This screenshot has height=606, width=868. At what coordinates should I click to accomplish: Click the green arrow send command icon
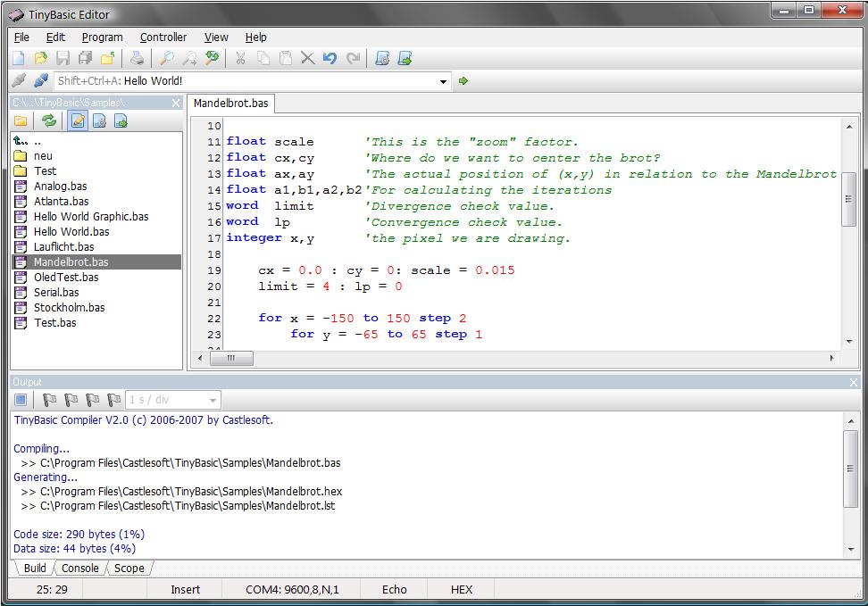(463, 81)
